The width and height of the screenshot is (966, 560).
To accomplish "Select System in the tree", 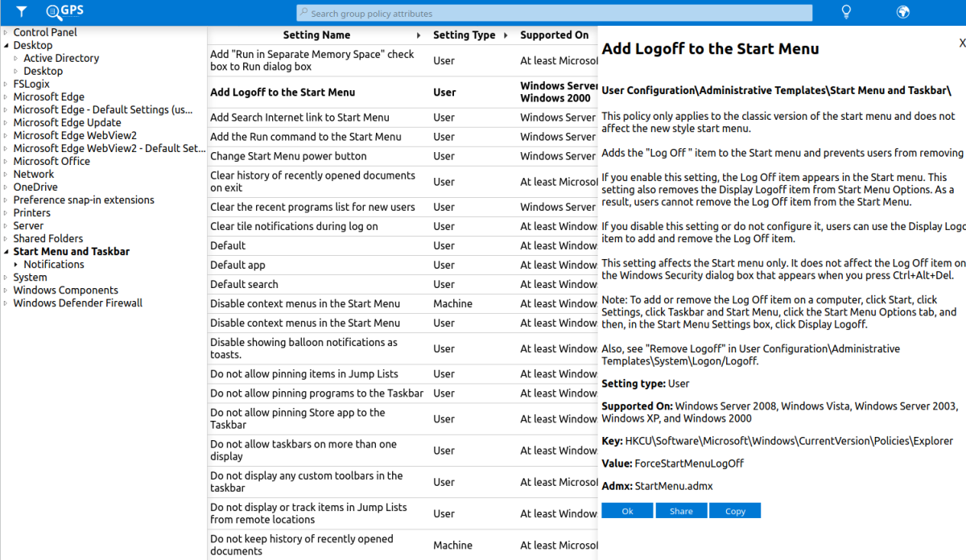I will (x=30, y=277).
